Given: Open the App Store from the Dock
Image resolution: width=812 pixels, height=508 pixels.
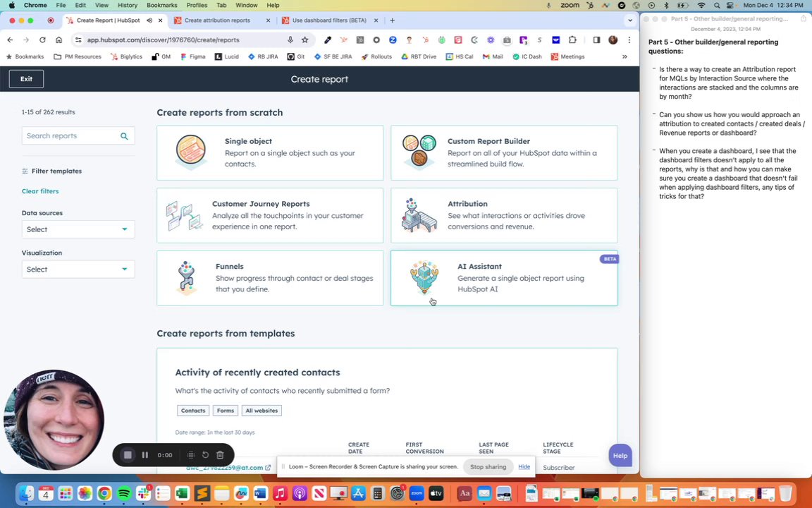Looking at the screenshot, I should click(358, 493).
